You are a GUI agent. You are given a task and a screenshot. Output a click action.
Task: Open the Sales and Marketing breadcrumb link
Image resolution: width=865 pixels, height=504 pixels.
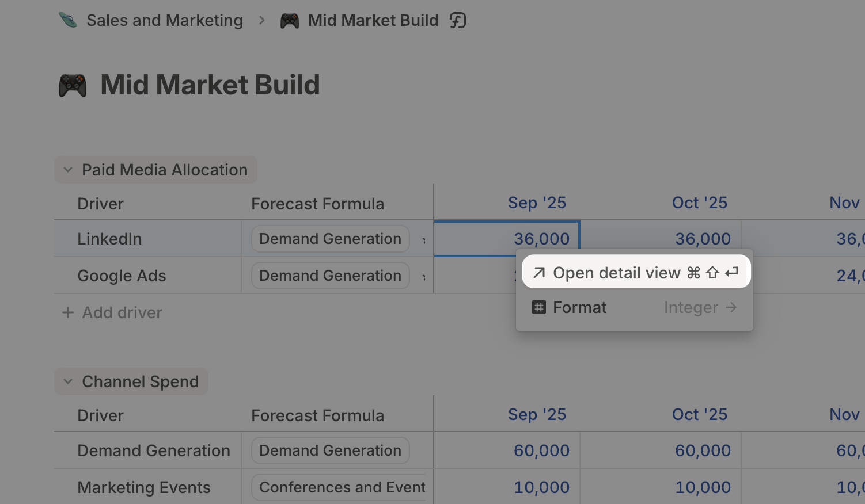[x=165, y=20]
